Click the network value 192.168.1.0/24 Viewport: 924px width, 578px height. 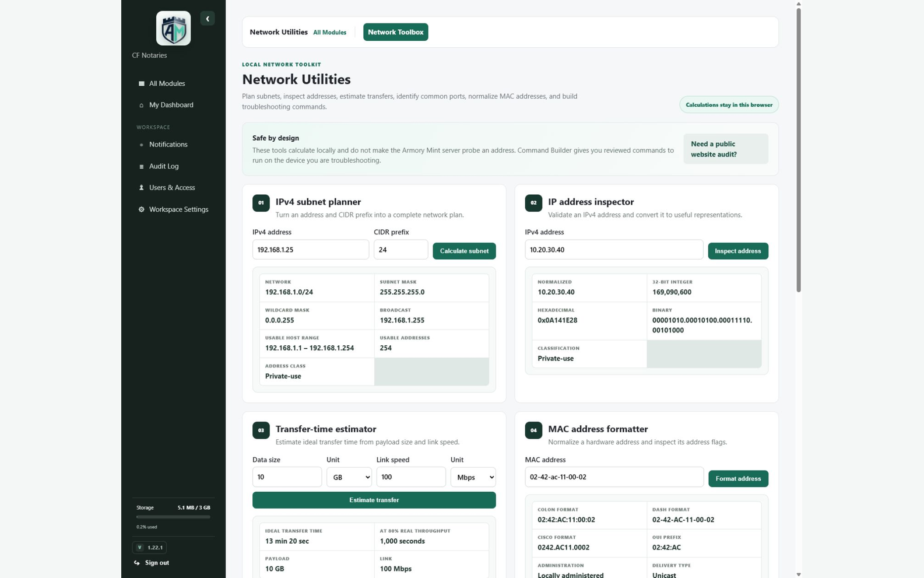coord(289,292)
